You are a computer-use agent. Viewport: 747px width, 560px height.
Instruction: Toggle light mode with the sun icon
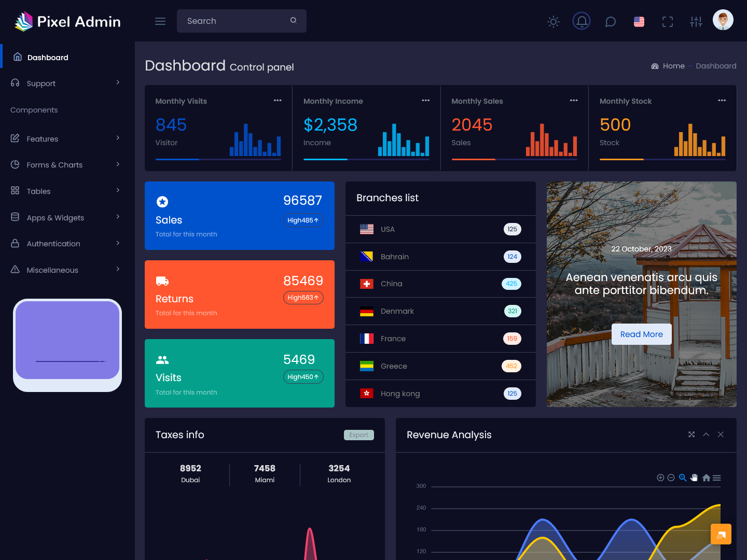click(553, 21)
